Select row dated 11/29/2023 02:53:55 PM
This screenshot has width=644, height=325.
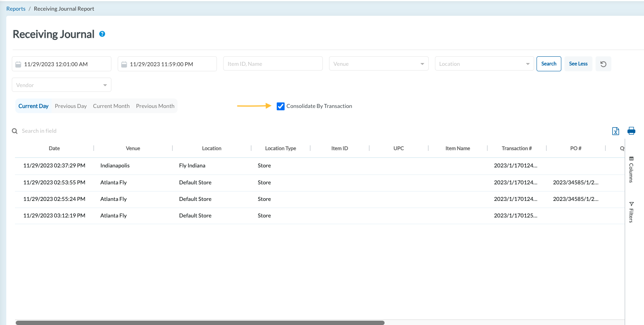[x=320, y=183]
